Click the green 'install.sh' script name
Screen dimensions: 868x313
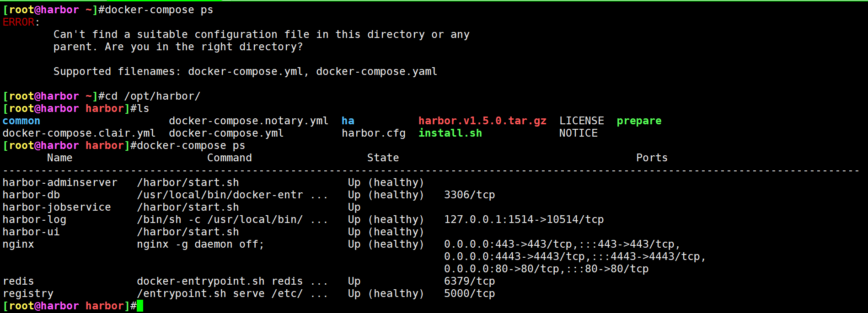coord(450,133)
